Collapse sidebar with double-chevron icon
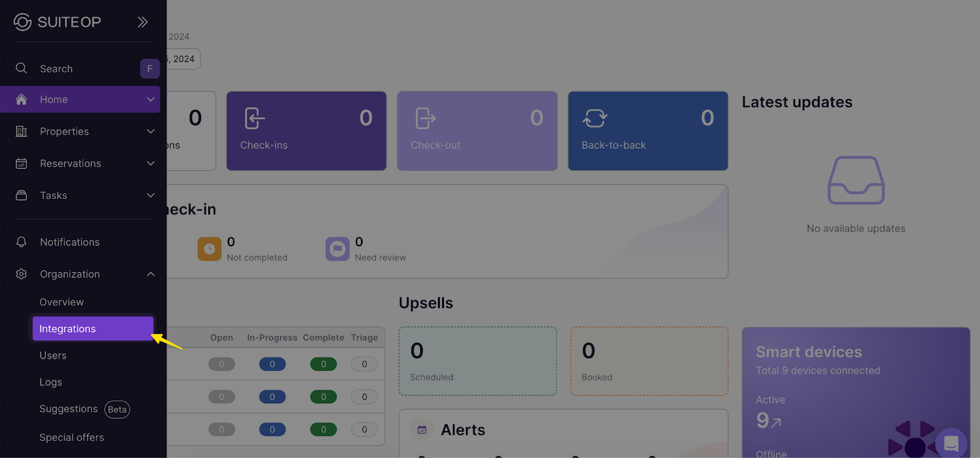Viewport: 980px width, 458px height. 143,22
